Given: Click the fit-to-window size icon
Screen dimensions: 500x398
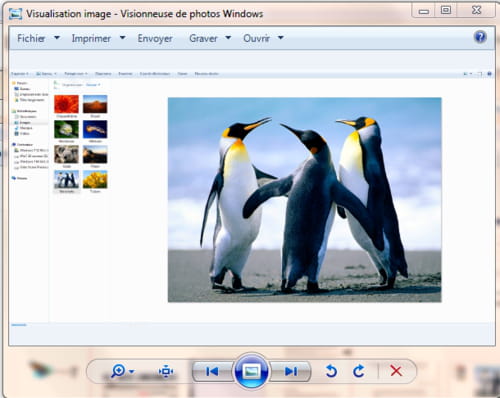Looking at the screenshot, I should [166, 371].
